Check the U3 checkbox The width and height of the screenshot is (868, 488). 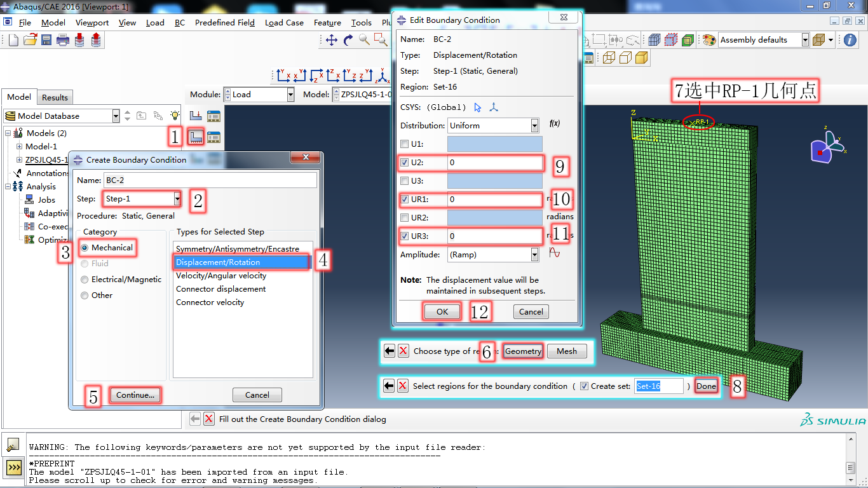pos(405,181)
